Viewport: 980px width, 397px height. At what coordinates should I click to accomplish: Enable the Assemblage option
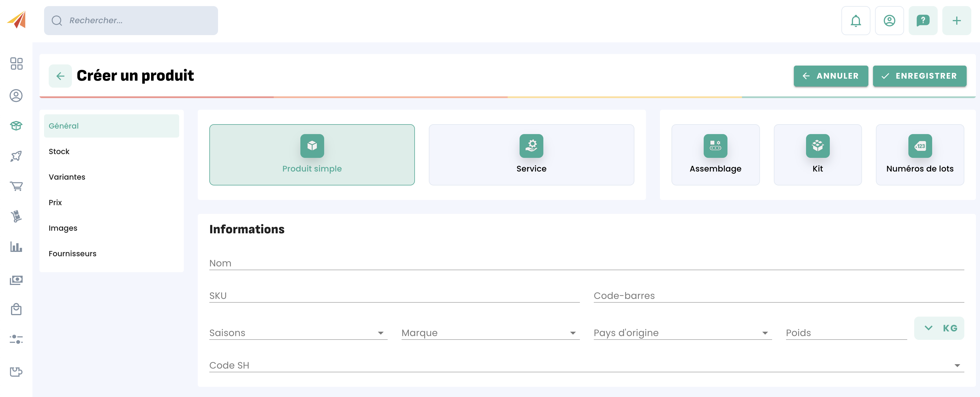coord(715,155)
